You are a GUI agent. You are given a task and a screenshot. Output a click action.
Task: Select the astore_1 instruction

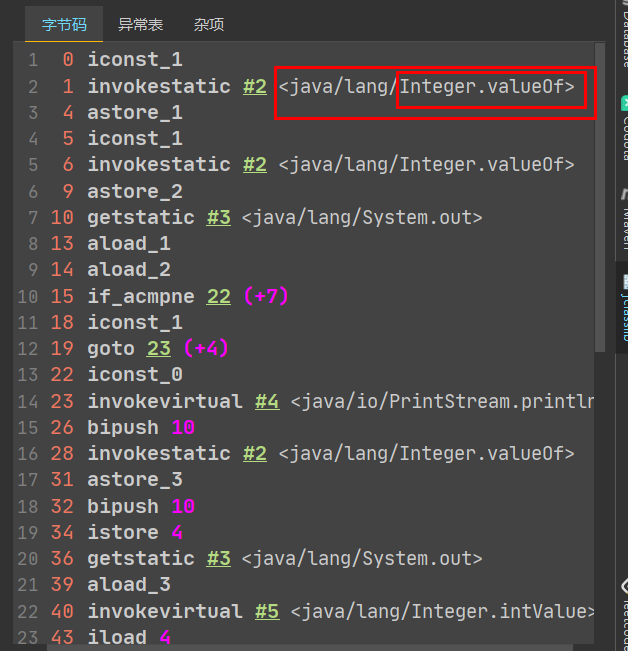(x=135, y=113)
